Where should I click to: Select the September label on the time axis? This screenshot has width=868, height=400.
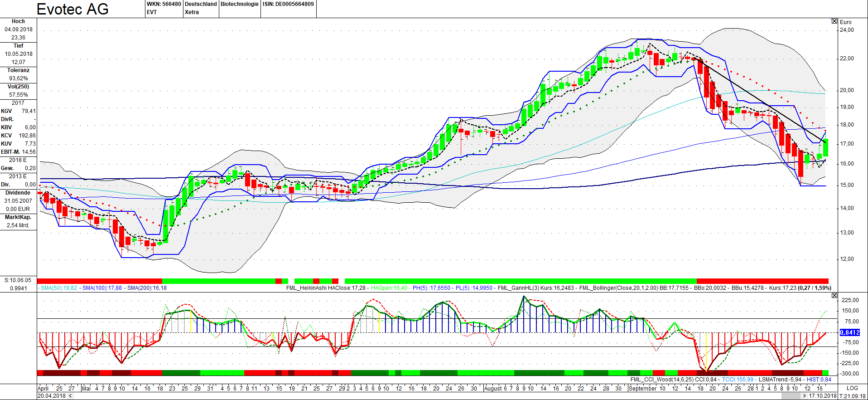click(x=643, y=389)
